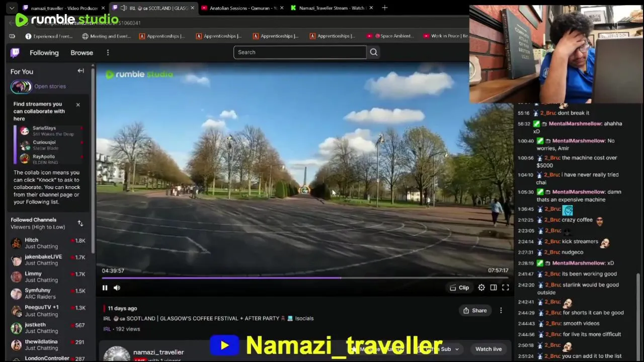This screenshot has width=644, height=362.
Task: Dismiss the Find streamers collaborate card
Action: (78, 105)
